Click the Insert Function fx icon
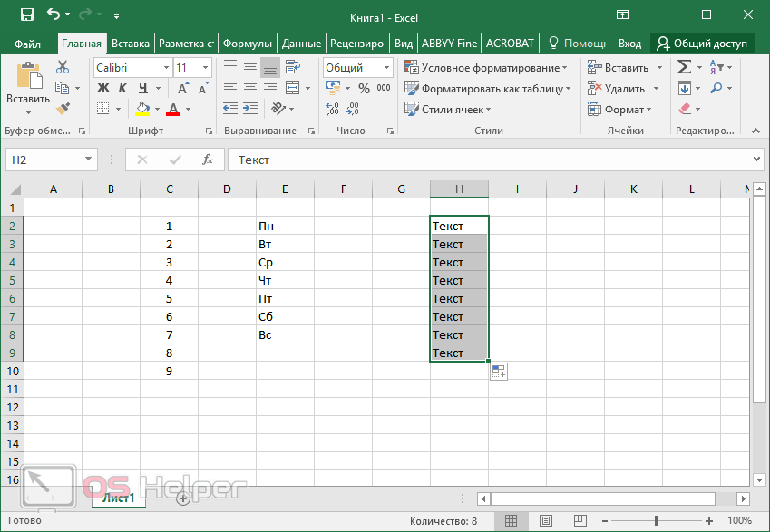Image resolution: width=770 pixels, height=532 pixels. pyautogui.click(x=208, y=160)
